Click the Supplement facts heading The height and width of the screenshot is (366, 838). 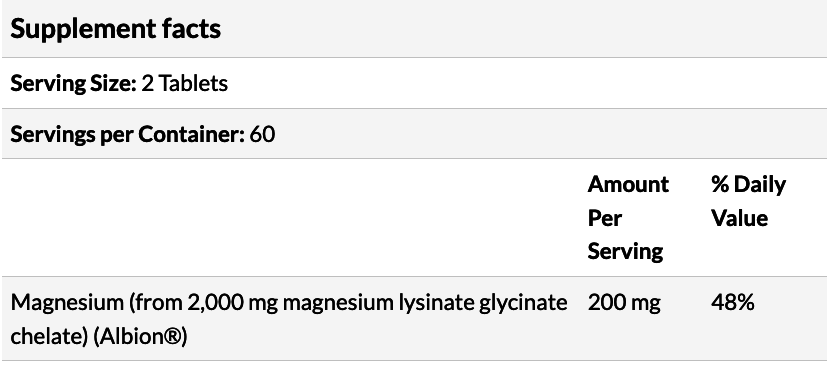click(x=115, y=29)
